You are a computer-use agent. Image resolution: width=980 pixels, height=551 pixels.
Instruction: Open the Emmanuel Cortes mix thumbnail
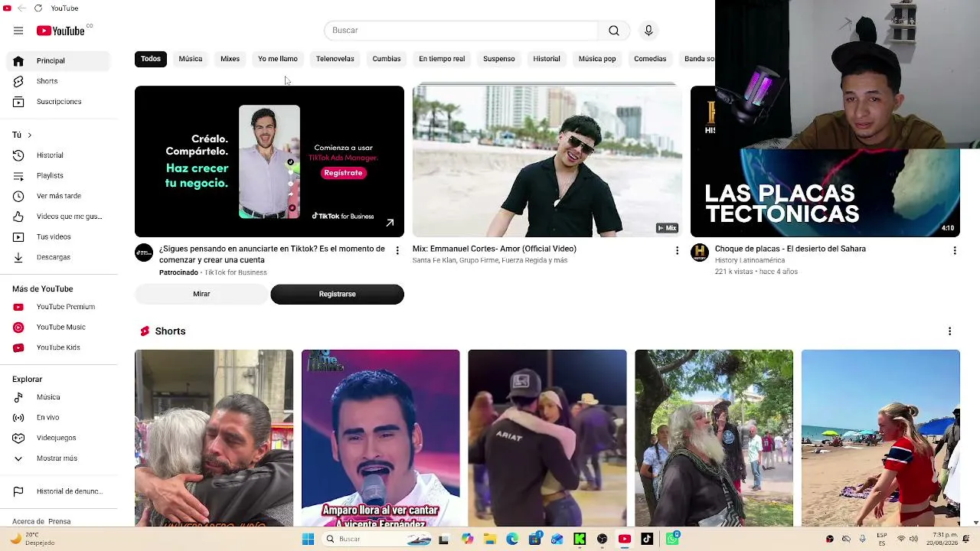click(x=547, y=161)
